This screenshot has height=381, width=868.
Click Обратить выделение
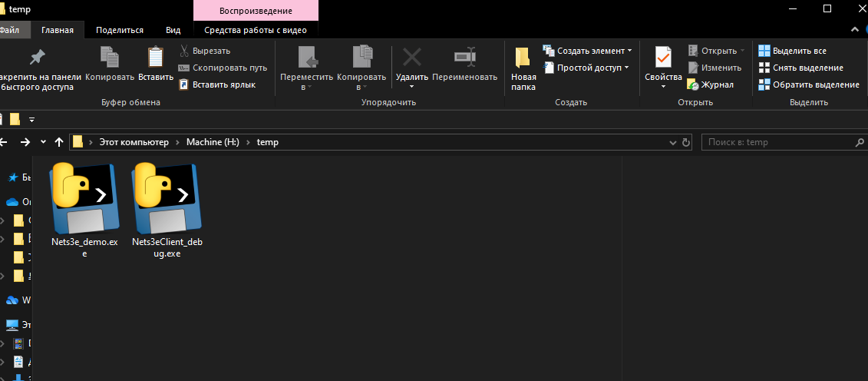(x=809, y=84)
